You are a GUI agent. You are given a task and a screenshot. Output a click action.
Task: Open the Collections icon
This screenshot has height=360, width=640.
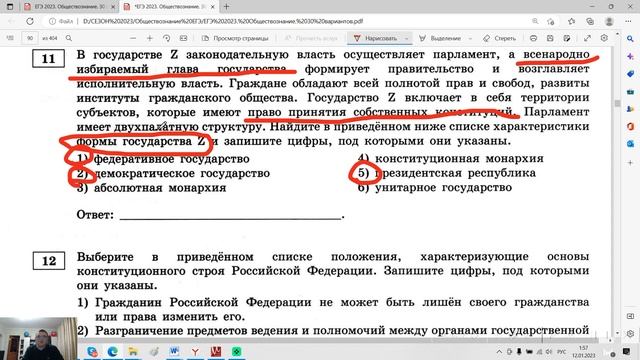[590, 21]
